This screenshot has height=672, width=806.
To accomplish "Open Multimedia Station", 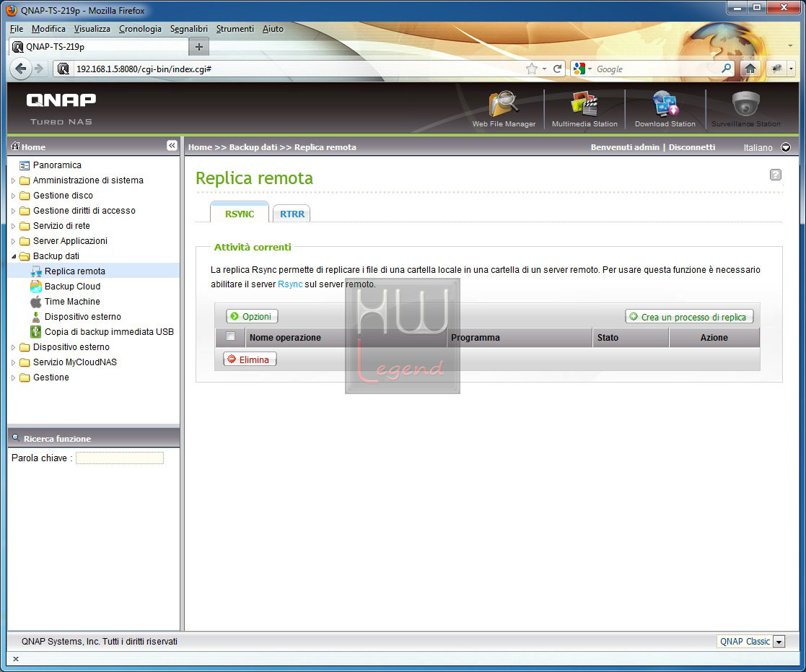I will [x=584, y=109].
